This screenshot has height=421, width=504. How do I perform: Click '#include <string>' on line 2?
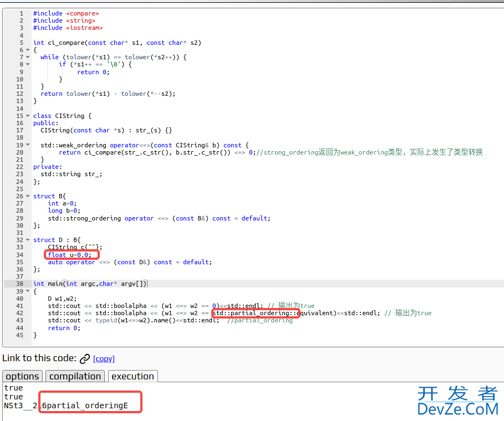tap(64, 20)
